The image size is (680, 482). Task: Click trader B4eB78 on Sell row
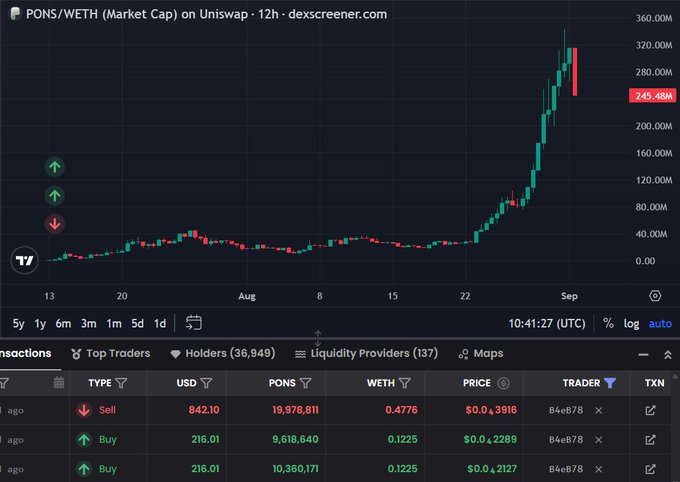pyautogui.click(x=566, y=410)
